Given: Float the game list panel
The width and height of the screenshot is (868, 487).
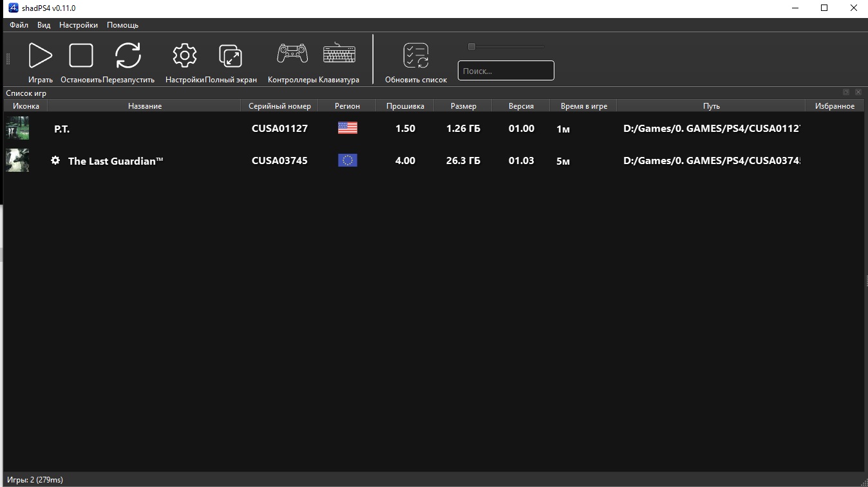Looking at the screenshot, I should click(x=846, y=93).
